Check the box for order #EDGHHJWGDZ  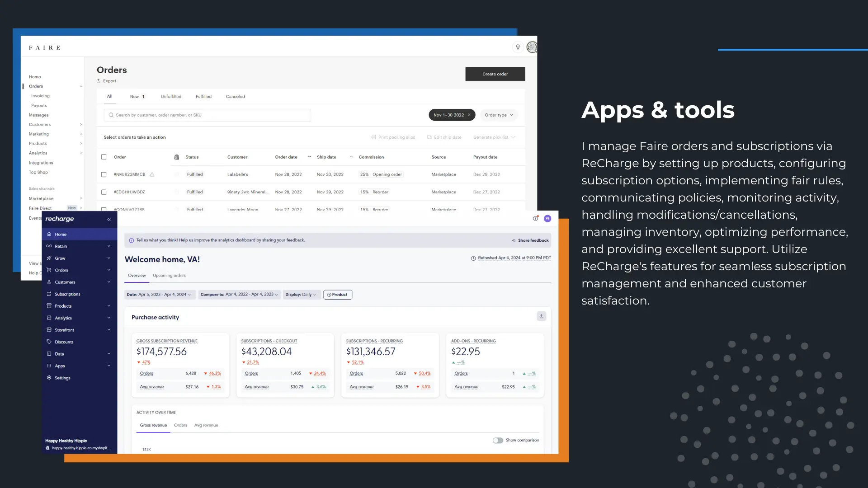[x=104, y=192]
